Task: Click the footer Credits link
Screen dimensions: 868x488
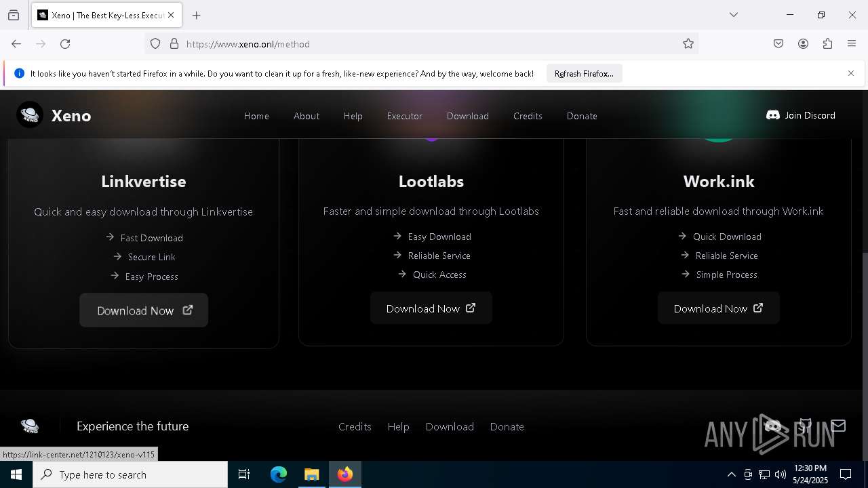Action: click(x=355, y=426)
